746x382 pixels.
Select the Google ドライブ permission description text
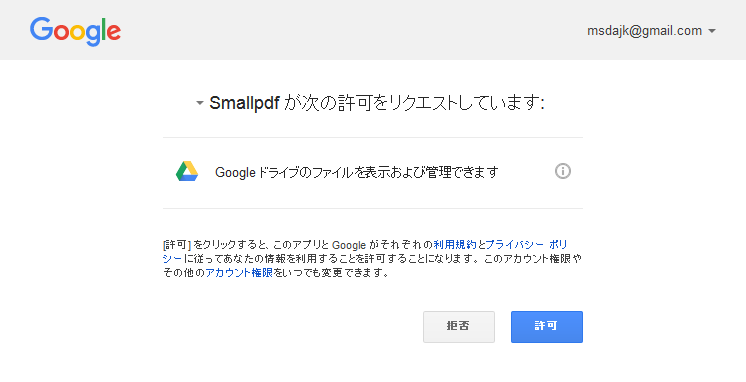tap(356, 172)
